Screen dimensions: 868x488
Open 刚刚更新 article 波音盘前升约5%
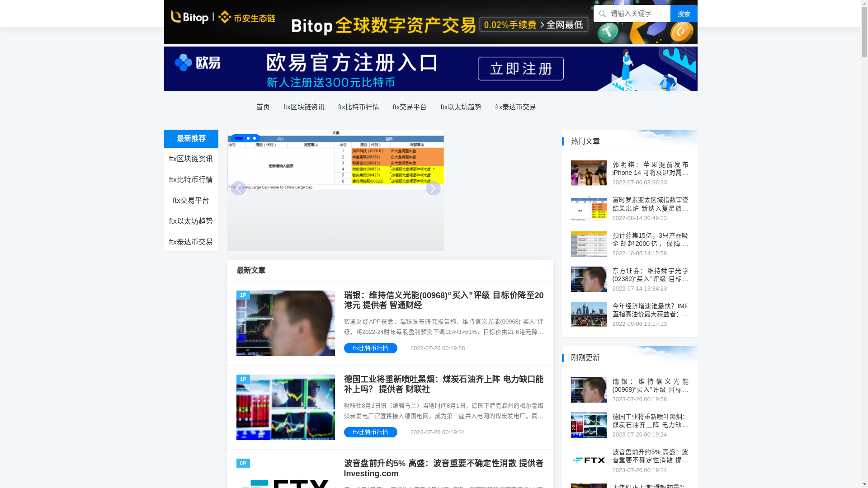pos(650,456)
